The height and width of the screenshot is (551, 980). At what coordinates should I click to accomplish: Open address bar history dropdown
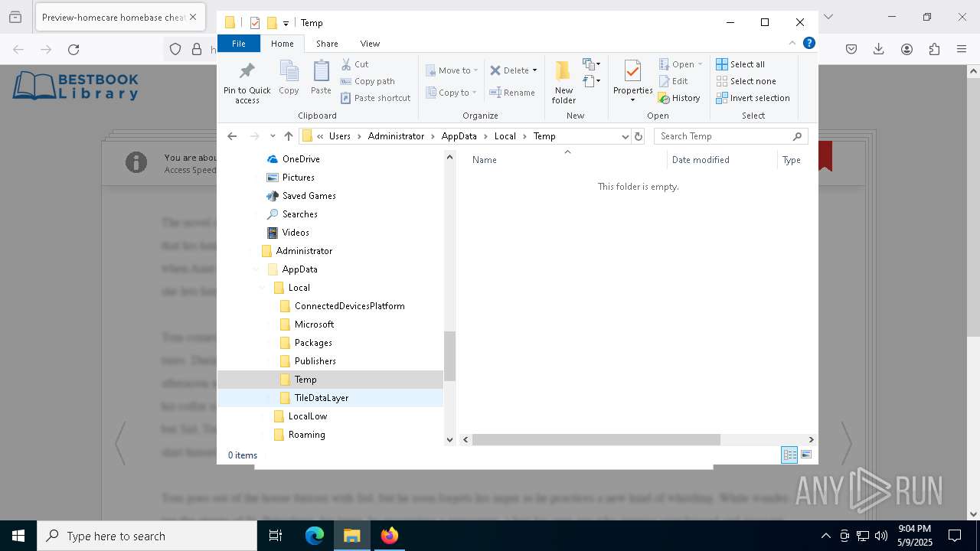pyautogui.click(x=626, y=136)
